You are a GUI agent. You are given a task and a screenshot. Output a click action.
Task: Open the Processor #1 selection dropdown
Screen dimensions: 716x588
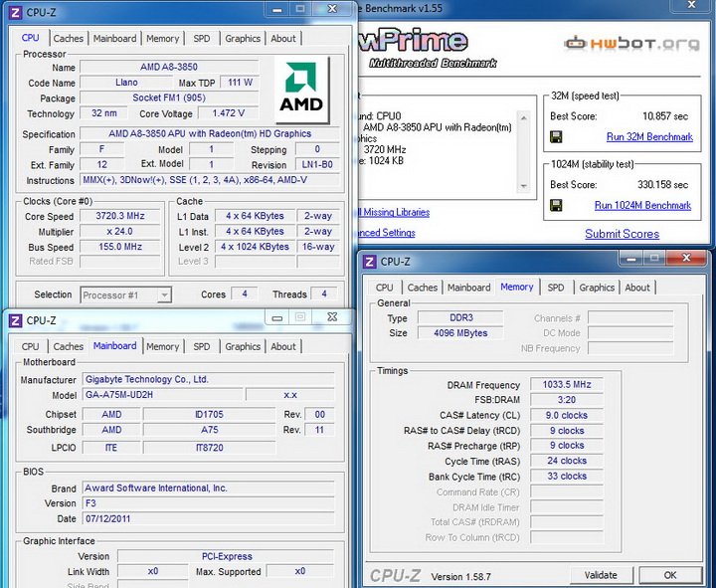[x=126, y=295]
